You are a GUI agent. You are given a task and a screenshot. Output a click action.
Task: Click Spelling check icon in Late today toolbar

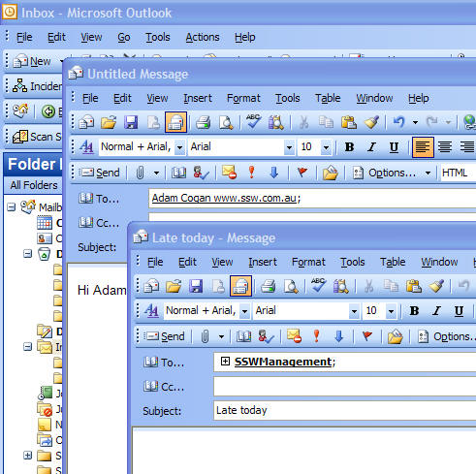tap(318, 286)
